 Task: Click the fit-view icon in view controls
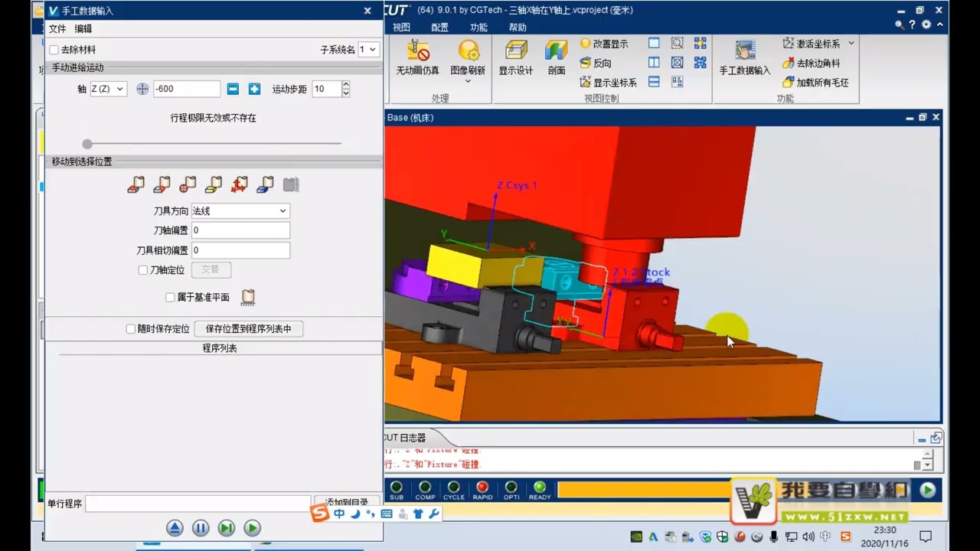(x=677, y=63)
